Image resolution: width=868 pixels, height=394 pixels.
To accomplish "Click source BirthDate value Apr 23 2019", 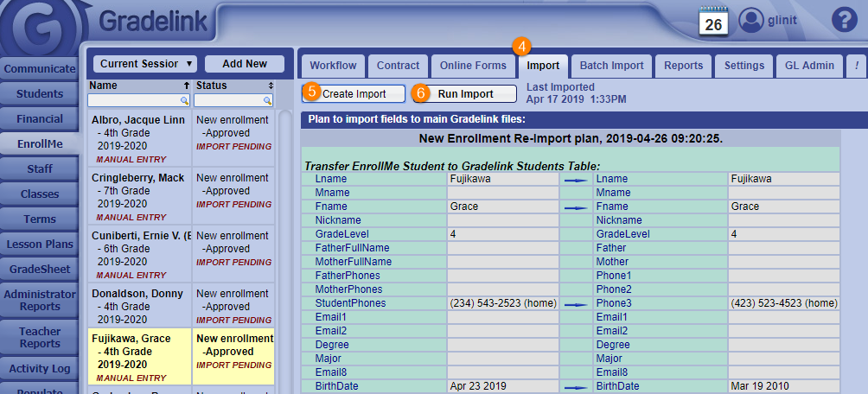I will click(478, 386).
